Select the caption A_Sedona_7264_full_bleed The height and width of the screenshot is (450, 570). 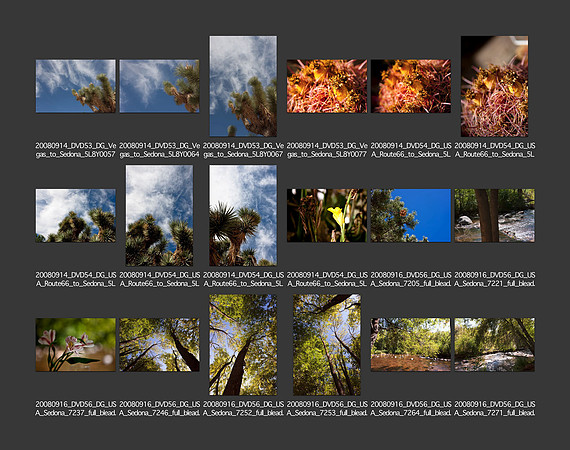coord(411,409)
